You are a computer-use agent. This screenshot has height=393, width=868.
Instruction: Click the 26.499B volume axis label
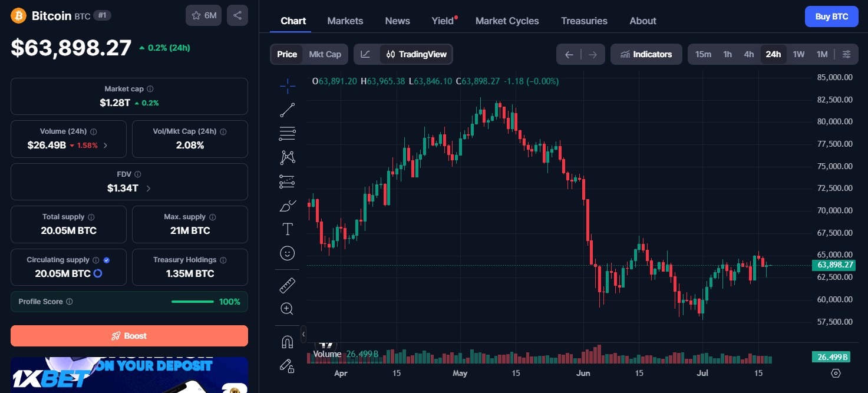831,356
